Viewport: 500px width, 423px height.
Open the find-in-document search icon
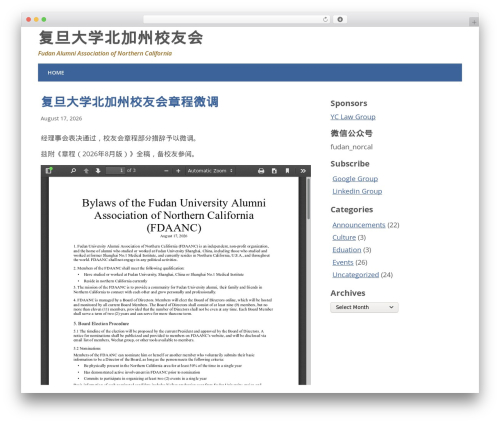click(x=73, y=171)
